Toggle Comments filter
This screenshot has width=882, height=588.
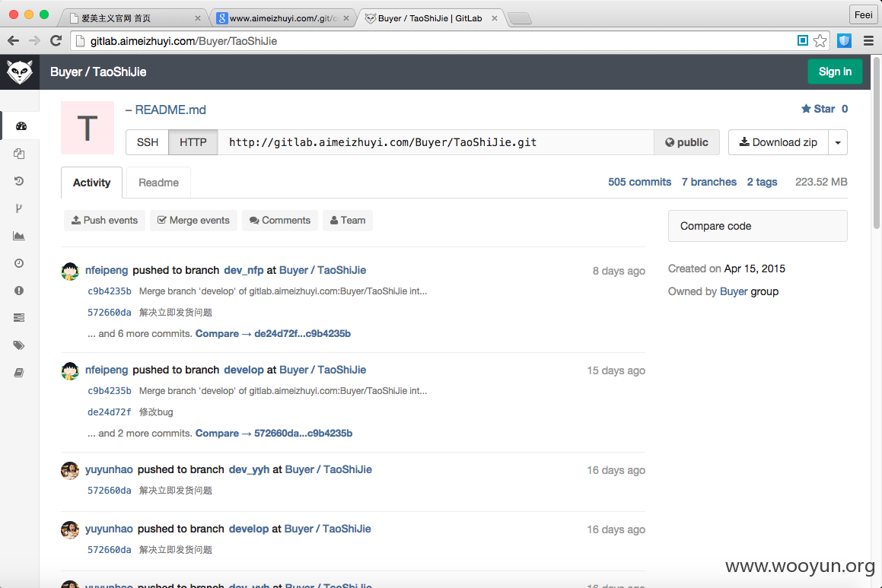(279, 221)
